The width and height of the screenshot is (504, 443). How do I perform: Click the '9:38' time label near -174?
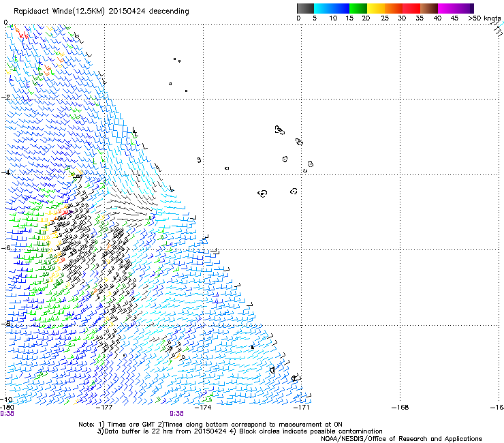click(x=176, y=414)
